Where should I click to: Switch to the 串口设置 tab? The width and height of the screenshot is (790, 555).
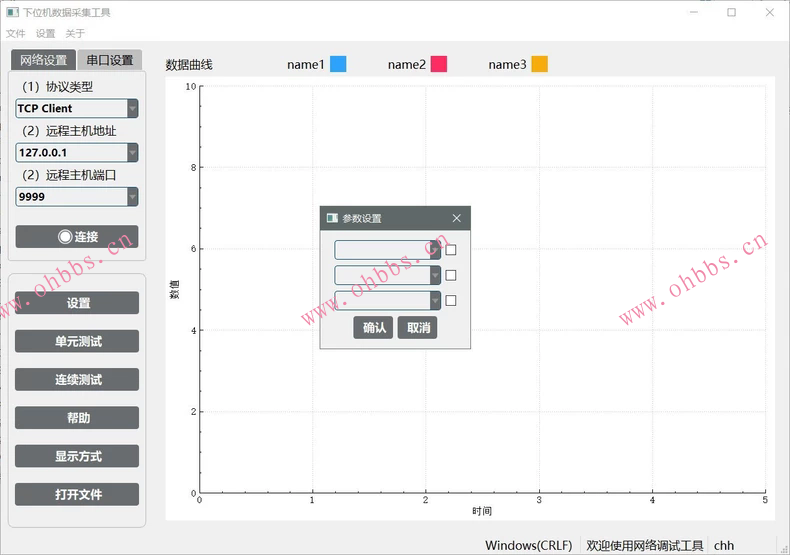click(109, 60)
